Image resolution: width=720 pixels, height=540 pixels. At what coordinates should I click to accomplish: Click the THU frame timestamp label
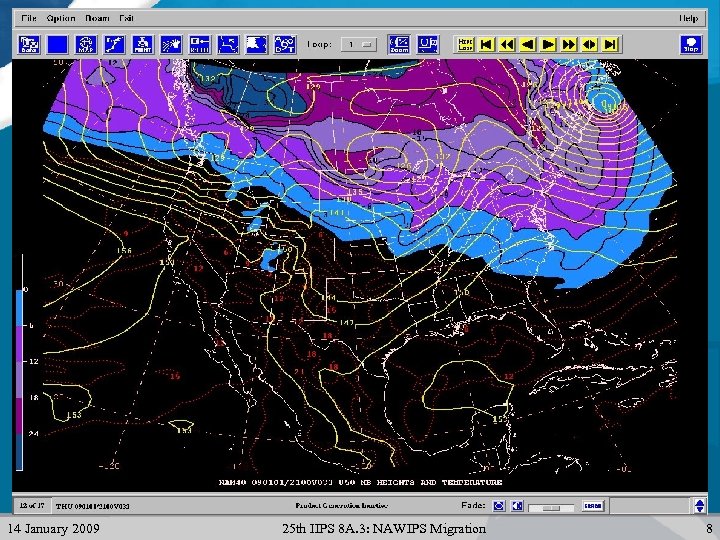(x=93, y=506)
